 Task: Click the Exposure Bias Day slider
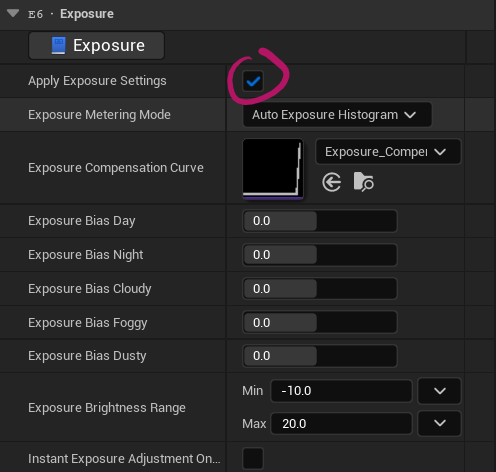(x=320, y=221)
